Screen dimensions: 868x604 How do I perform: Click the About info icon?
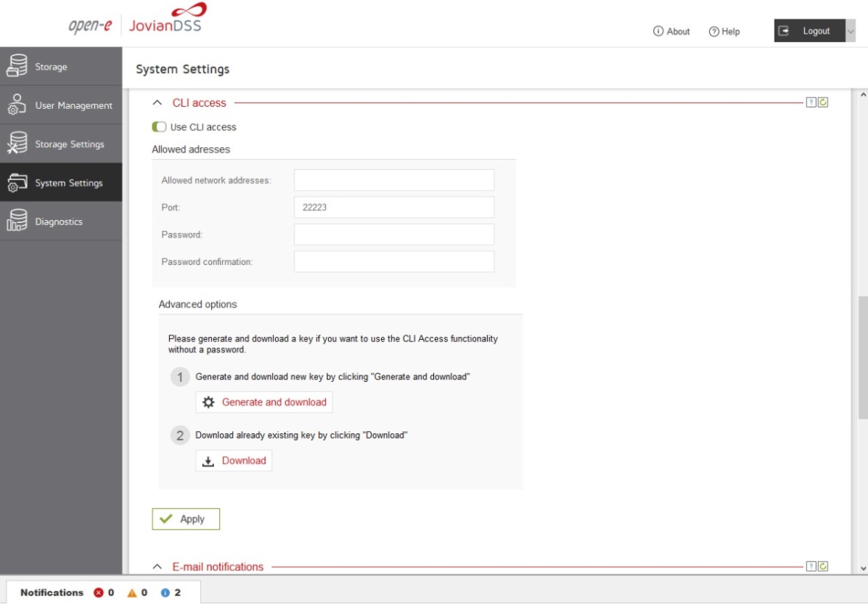658,32
